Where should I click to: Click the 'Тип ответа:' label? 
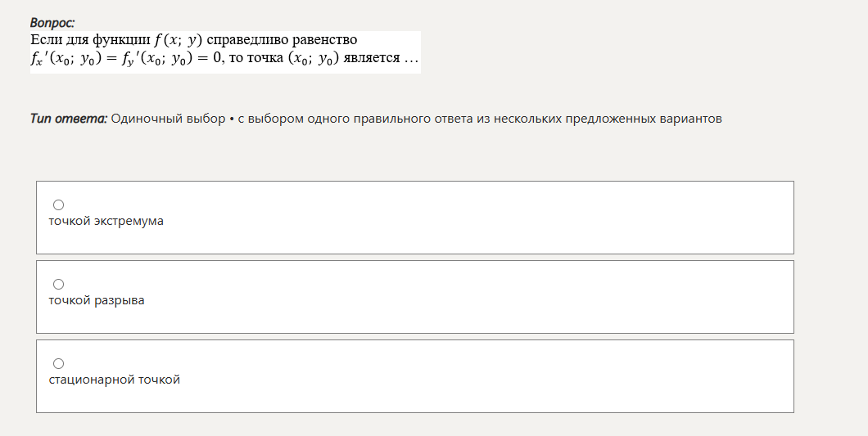point(69,119)
